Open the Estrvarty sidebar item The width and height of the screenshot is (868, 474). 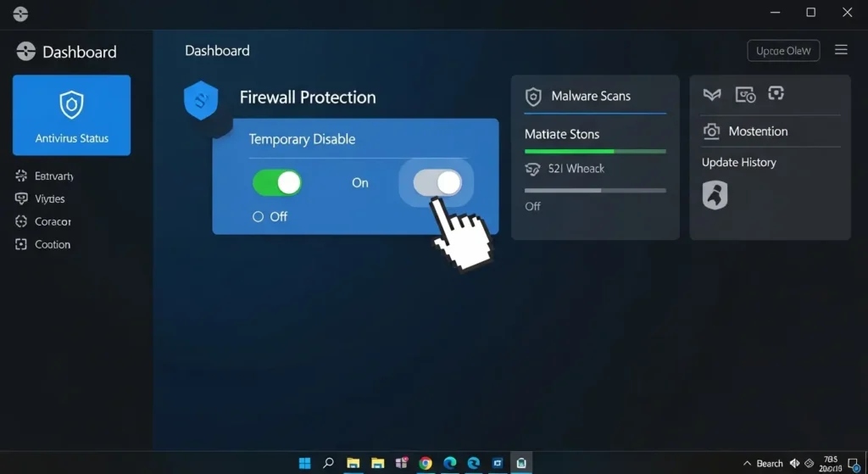(x=53, y=176)
